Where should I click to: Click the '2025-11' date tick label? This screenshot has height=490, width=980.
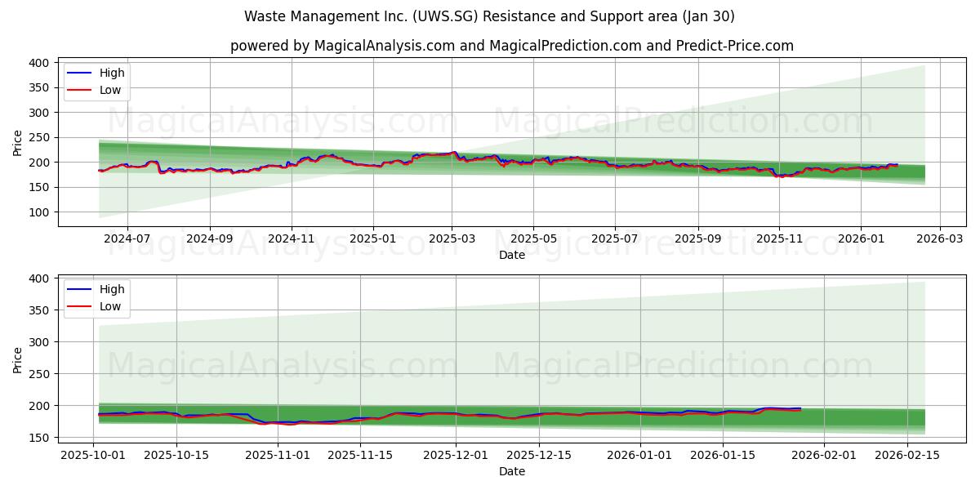[x=780, y=239]
